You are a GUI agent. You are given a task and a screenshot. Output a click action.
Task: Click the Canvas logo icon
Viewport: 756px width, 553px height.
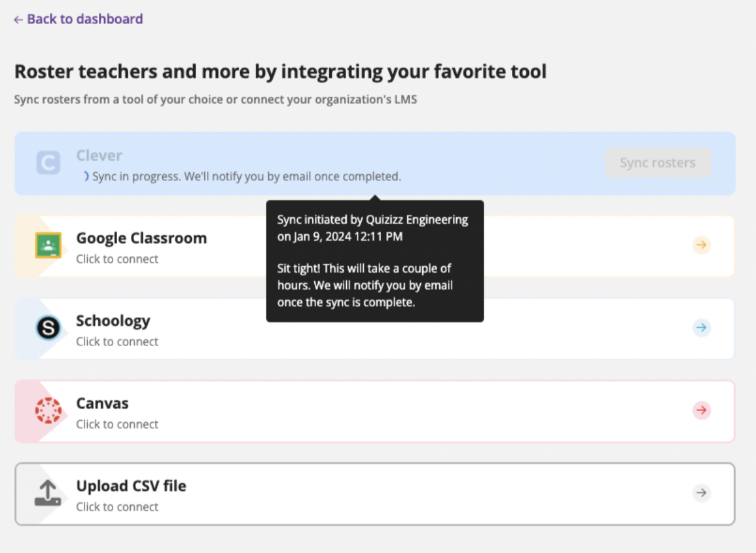pos(48,411)
